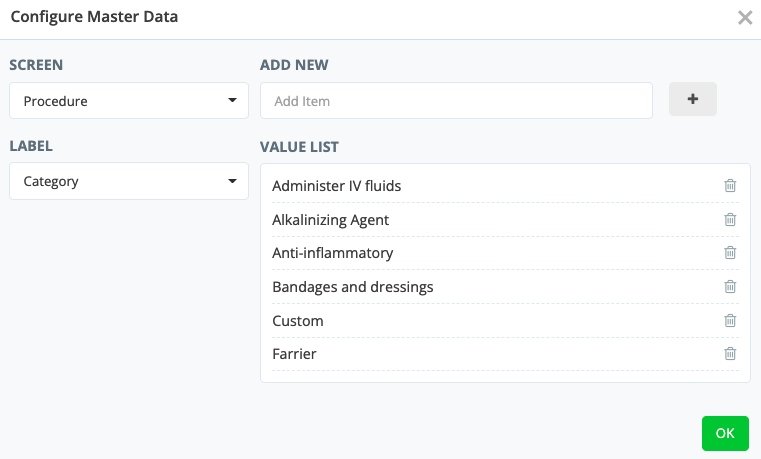Screen dimensions: 761x459
Task: Click the Alkalinizing Agent list text
Action: click(330, 220)
